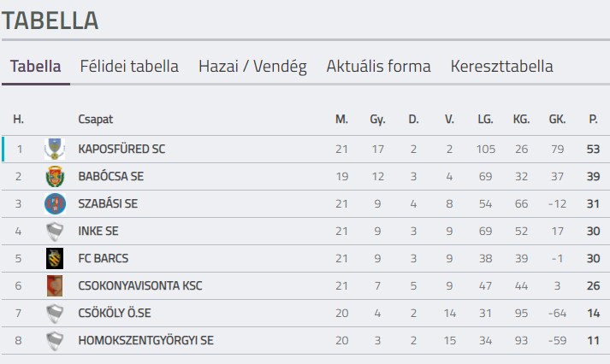The height and width of the screenshot is (364, 610).
Task: Click the Szabási SE team crest
Action: click(x=55, y=204)
